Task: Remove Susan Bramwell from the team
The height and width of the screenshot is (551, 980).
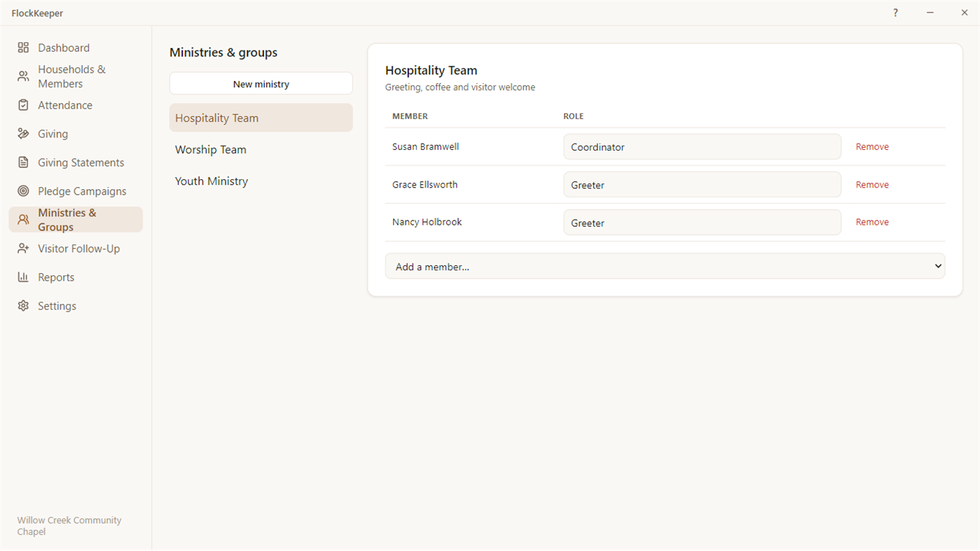Action: [x=872, y=147]
